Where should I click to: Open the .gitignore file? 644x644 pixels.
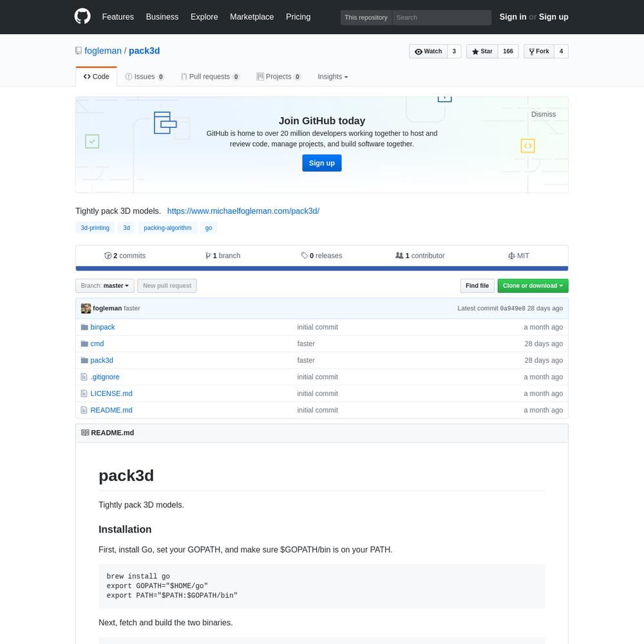point(105,377)
